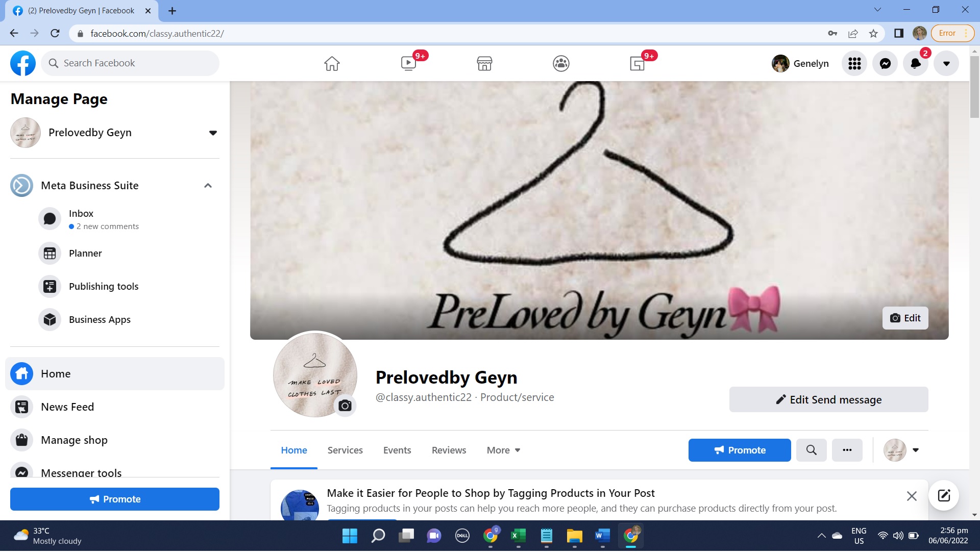Open the Facebook Watch video icon
The width and height of the screenshot is (980, 555).
pyautogui.click(x=408, y=64)
